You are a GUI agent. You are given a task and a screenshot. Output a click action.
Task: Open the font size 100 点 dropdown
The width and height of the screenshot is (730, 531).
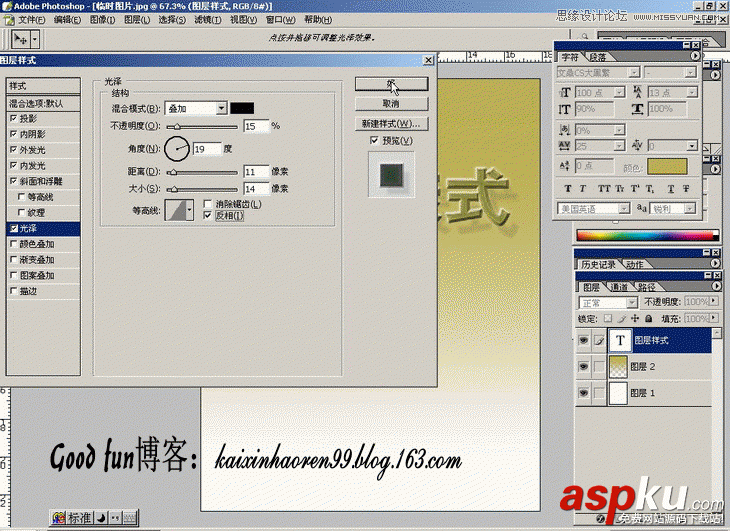(619, 93)
